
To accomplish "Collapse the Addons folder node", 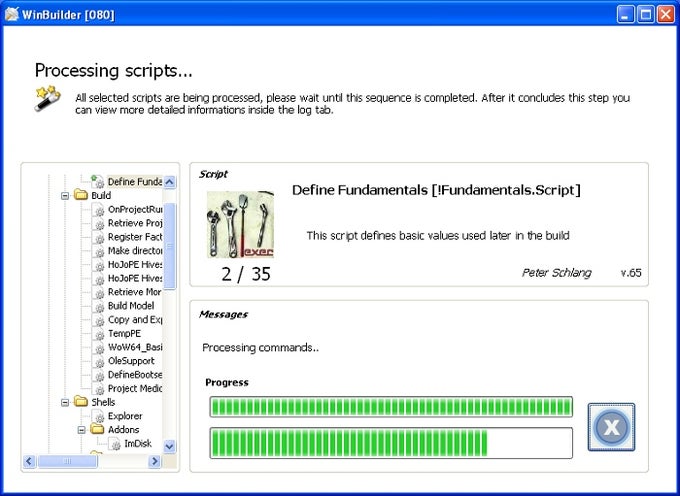I will (x=82, y=430).
